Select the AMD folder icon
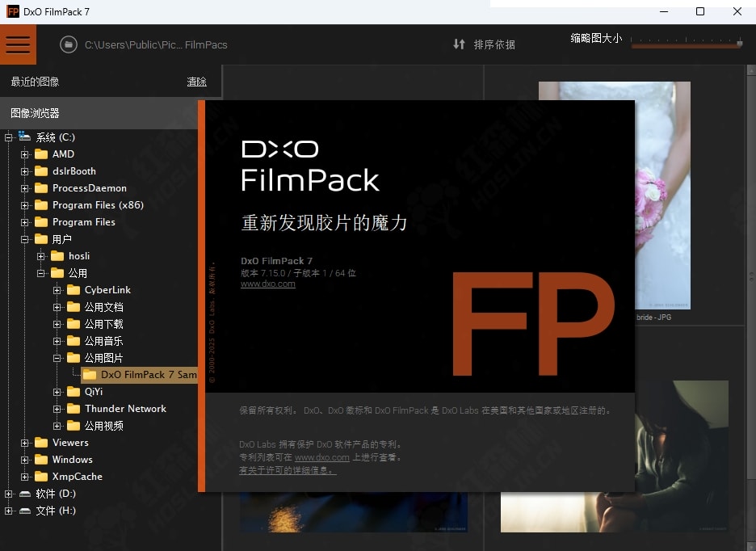The image size is (756, 551). 41,154
